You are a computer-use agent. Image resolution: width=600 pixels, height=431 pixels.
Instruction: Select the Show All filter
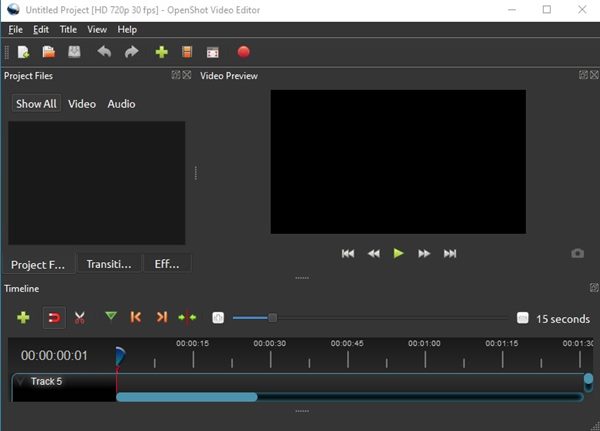point(36,104)
